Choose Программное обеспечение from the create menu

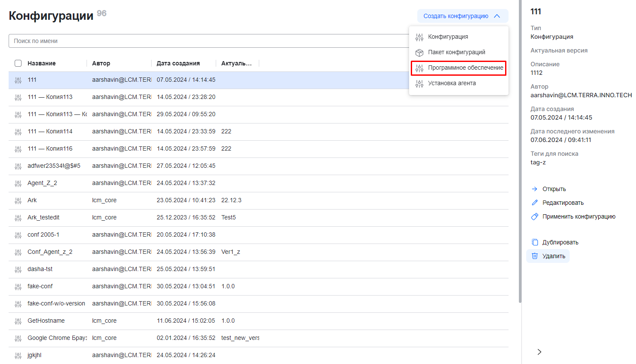click(465, 68)
